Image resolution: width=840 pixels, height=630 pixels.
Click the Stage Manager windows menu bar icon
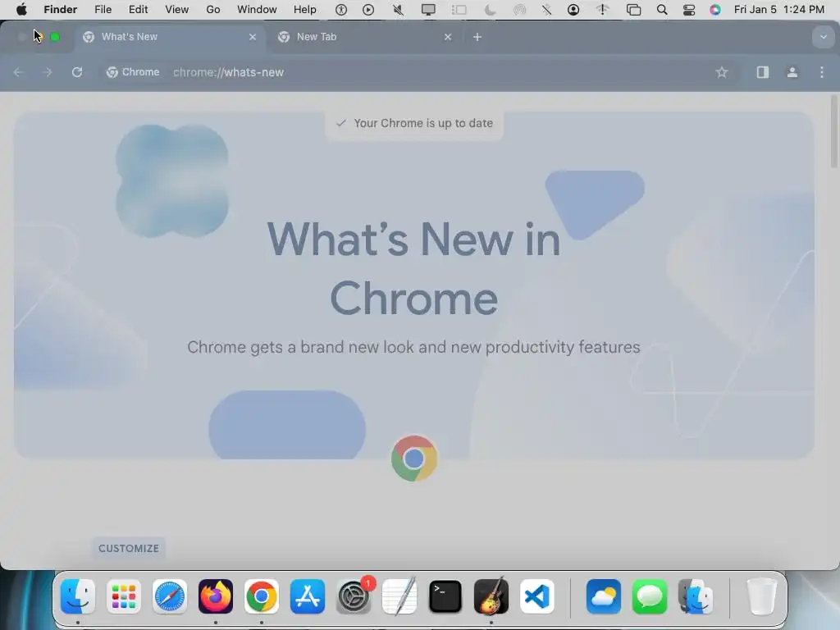click(634, 10)
